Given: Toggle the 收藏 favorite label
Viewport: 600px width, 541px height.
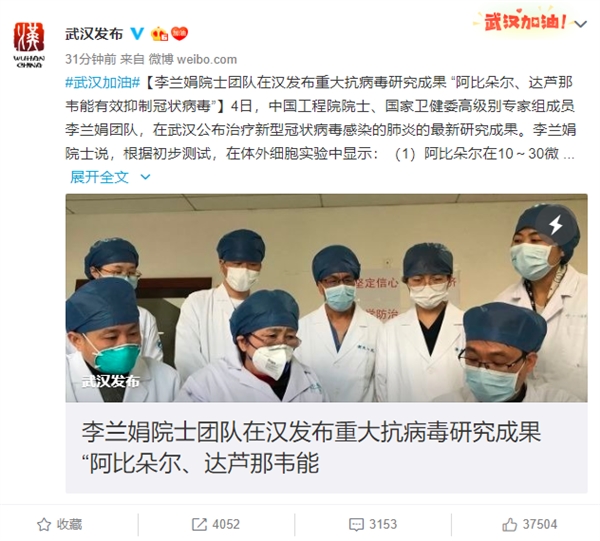Looking at the screenshot, I should [x=69, y=524].
